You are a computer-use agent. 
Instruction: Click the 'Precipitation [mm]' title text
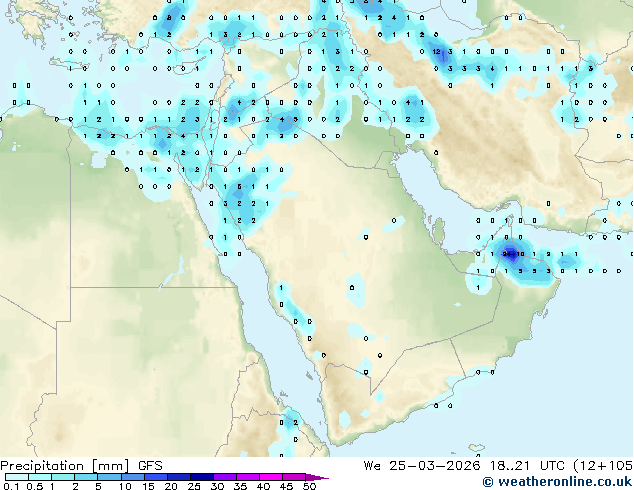(65, 466)
